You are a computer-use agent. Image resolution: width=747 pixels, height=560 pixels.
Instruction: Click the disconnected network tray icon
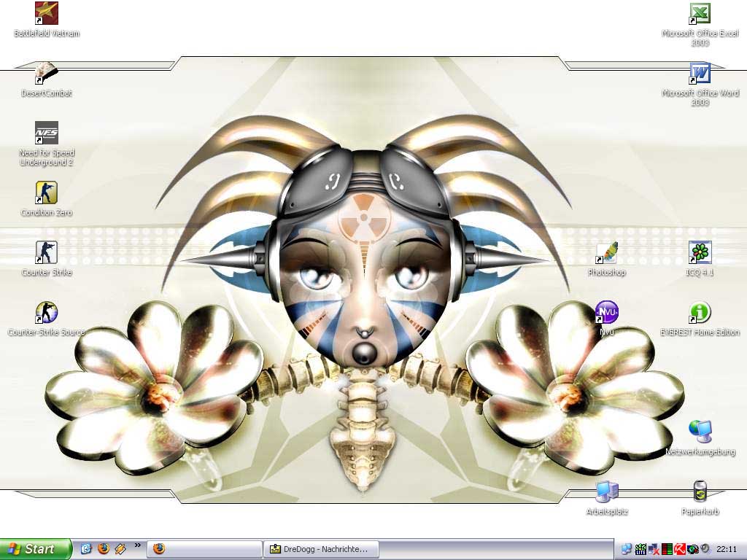(654, 550)
